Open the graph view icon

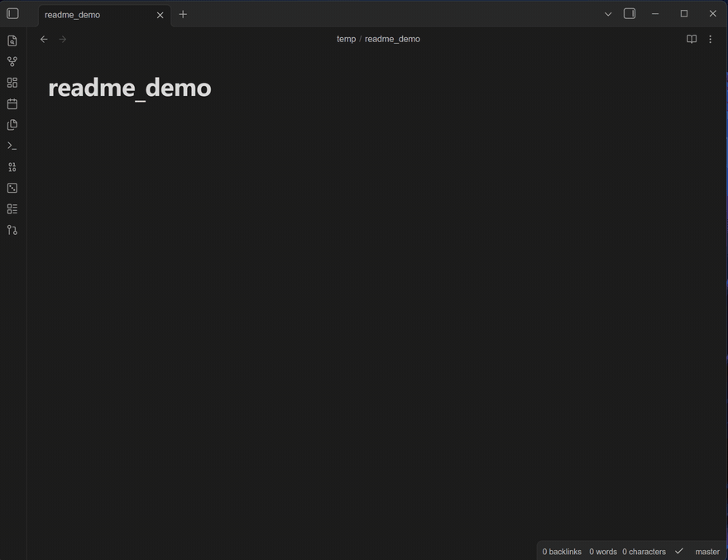[x=12, y=61]
